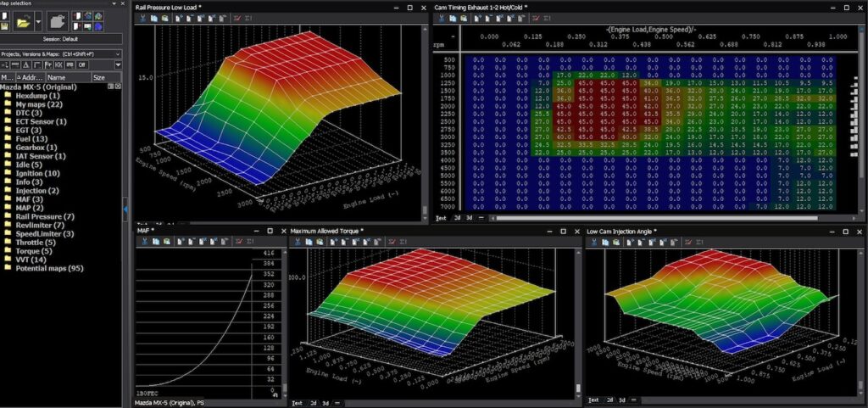The width and height of the screenshot is (868, 408).
Task: Select Text tab in Maximum Allowed Torque window
Action: pos(298,403)
